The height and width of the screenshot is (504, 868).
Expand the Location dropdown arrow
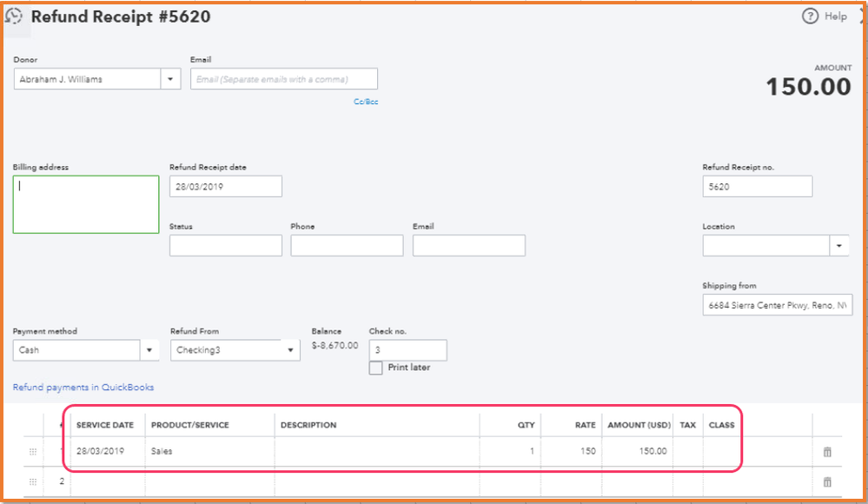(x=839, y=246)
